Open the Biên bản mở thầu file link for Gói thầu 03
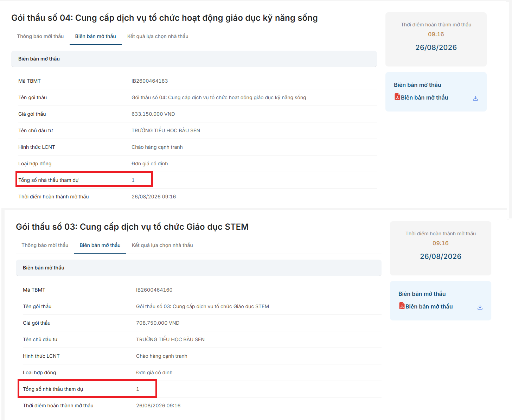This screenshot has height=420, width=512. [429, 306]
